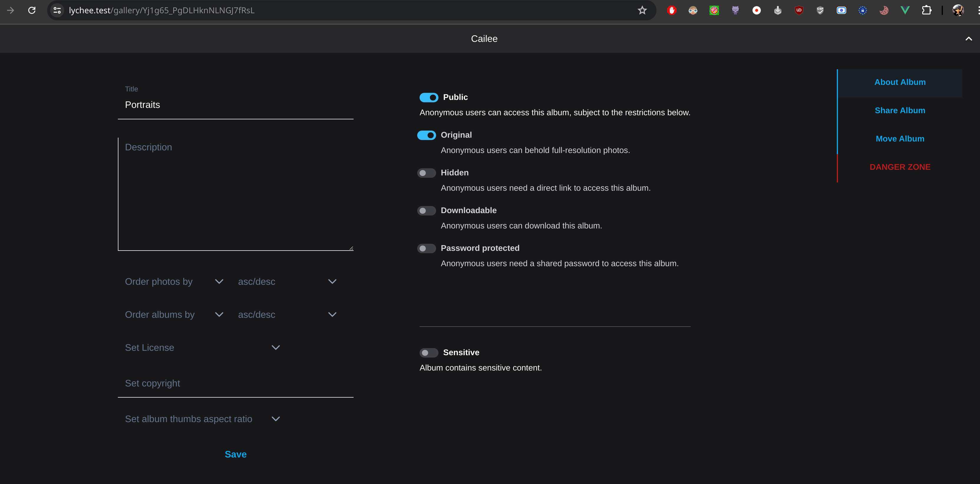Open the gray joystick extension icon
Screen dimensions: 980x484
click(x=778, y=10)
